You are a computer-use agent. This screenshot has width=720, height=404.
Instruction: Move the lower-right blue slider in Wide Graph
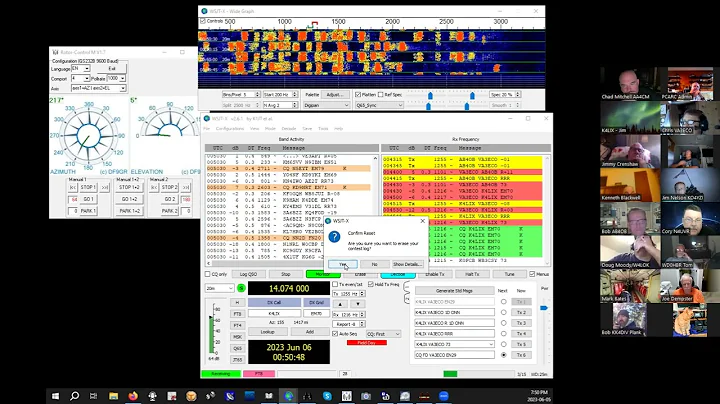pos(467,107)
